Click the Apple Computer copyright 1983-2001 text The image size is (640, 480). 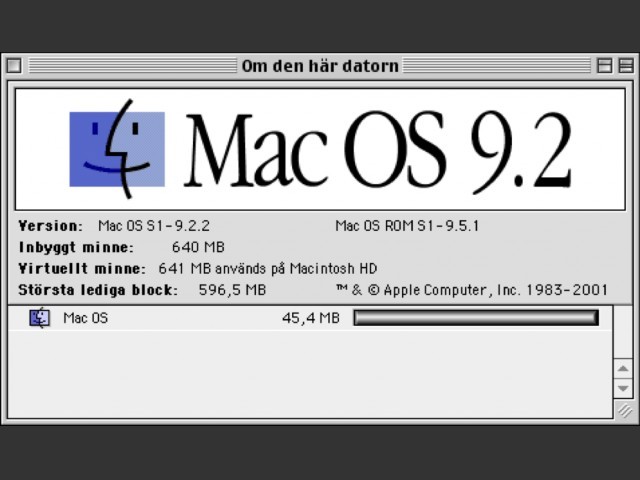(x=472, y=290)
